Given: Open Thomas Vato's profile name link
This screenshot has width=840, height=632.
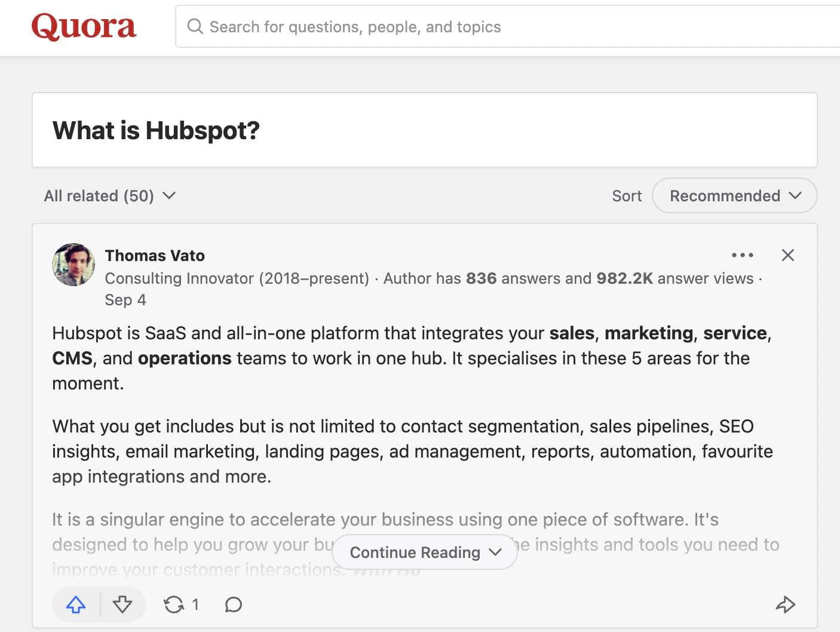Looking at the screenshot, I should 155,256.
